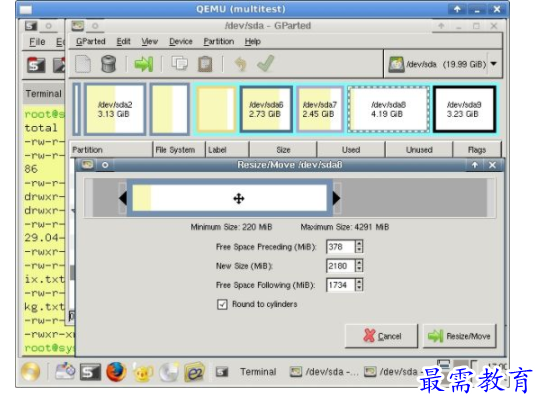Open the Device menu

point(180,41)
